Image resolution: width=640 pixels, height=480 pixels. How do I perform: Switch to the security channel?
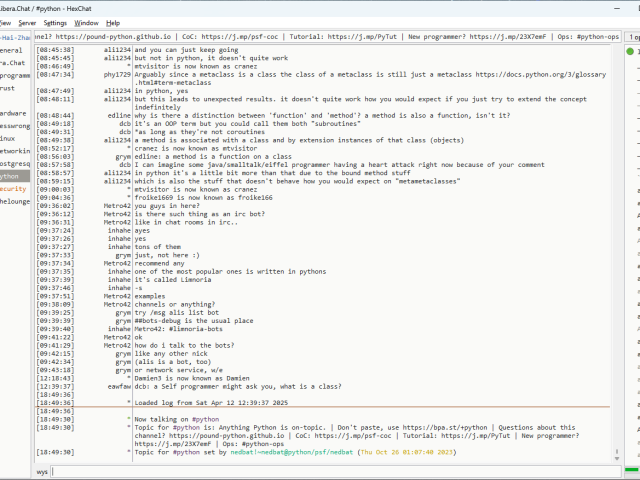(x=14, y=188)
